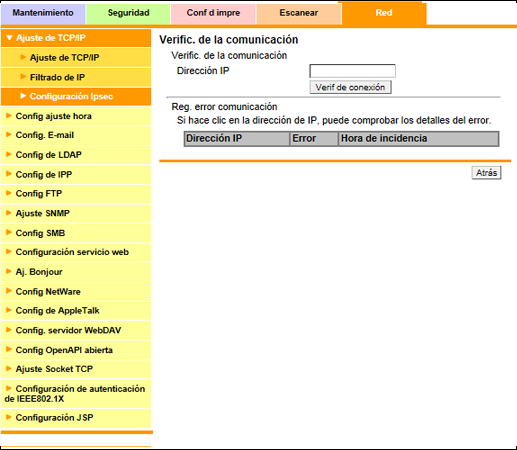Expand Ajuste SNMP menu
The height and width of the screenshot is (450, 517).
(76, 213)
